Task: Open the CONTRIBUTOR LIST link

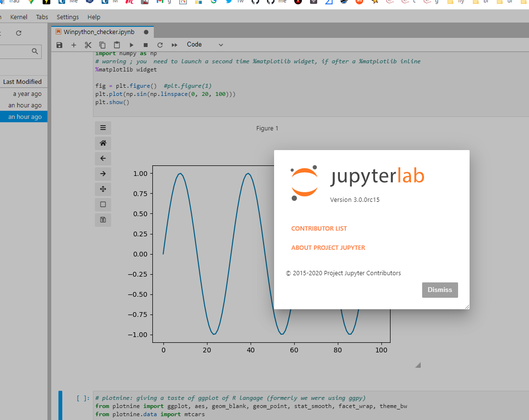Action: [319, 228]
